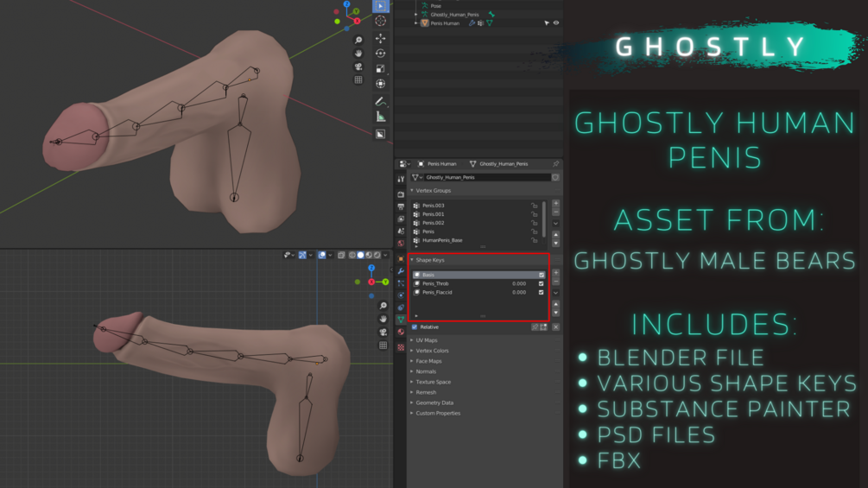Click the modifier wrench icon in Penis Human row
The width and height of the screenshot is (868, 488).
(x=472, y=23)
